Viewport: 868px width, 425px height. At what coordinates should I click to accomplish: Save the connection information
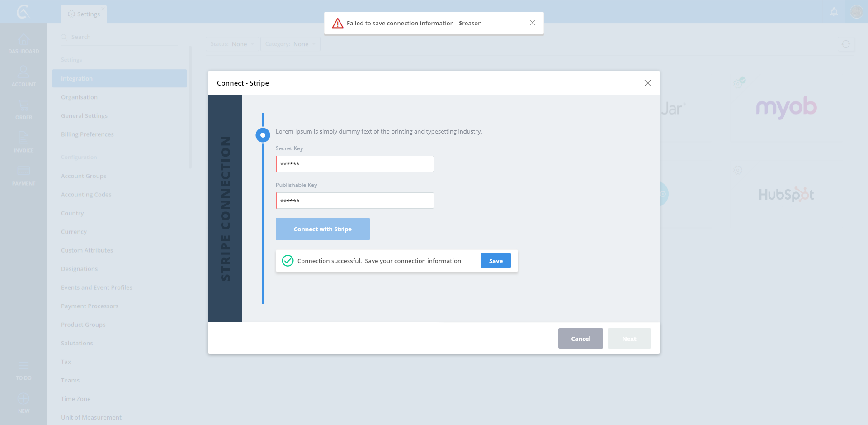[x=495, y=261]
